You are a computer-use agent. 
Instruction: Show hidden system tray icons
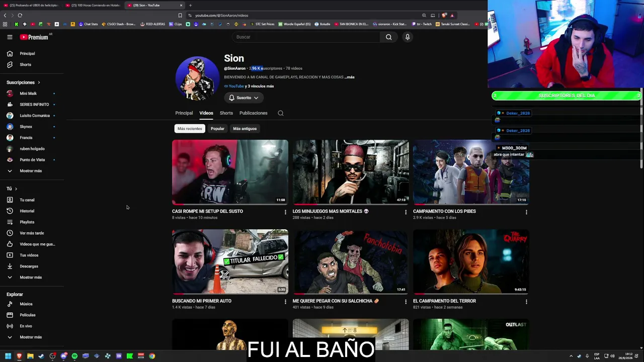tap(571, 356)
